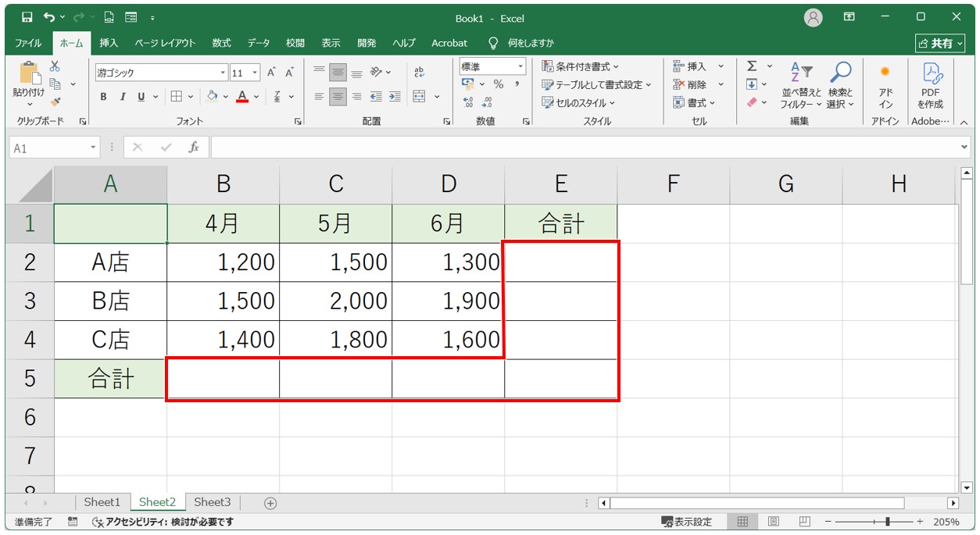980x535 pixels.
Task: Select the Format Painter brush
Action: (x=55, y=102)
